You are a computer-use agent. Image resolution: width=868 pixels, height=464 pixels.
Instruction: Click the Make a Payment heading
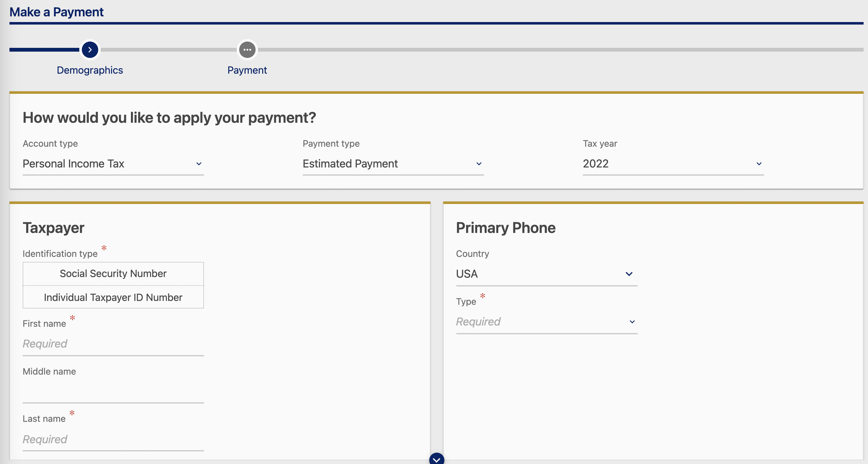click(x=56, y=12)
